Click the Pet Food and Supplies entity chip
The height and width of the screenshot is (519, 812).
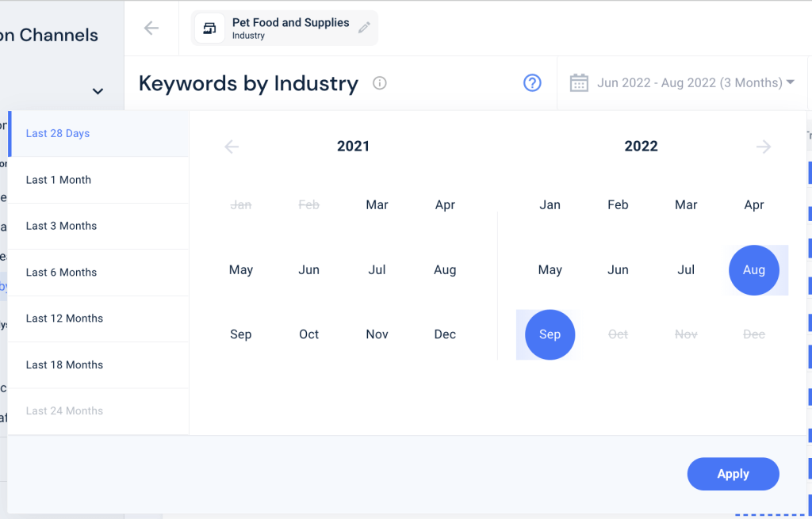tap(284, 28)
